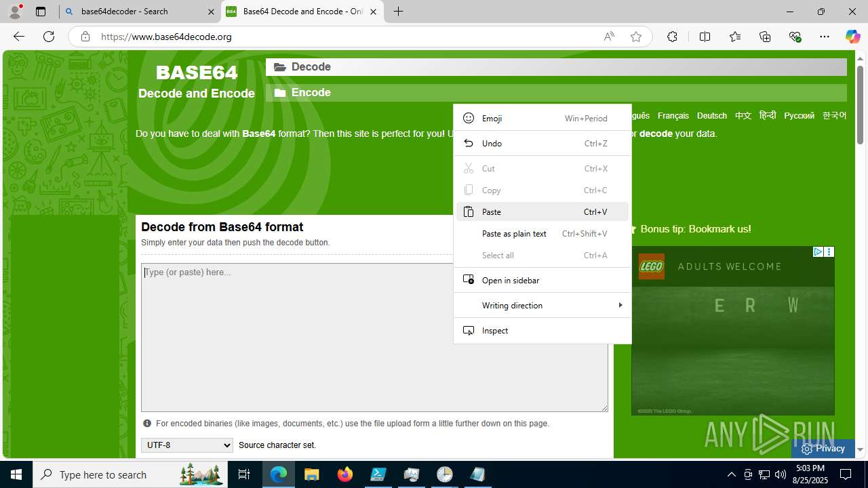The width and height of the screenshot is (868, 488).
Task: Choose Paste as plain text
Action: pos(542,233)
